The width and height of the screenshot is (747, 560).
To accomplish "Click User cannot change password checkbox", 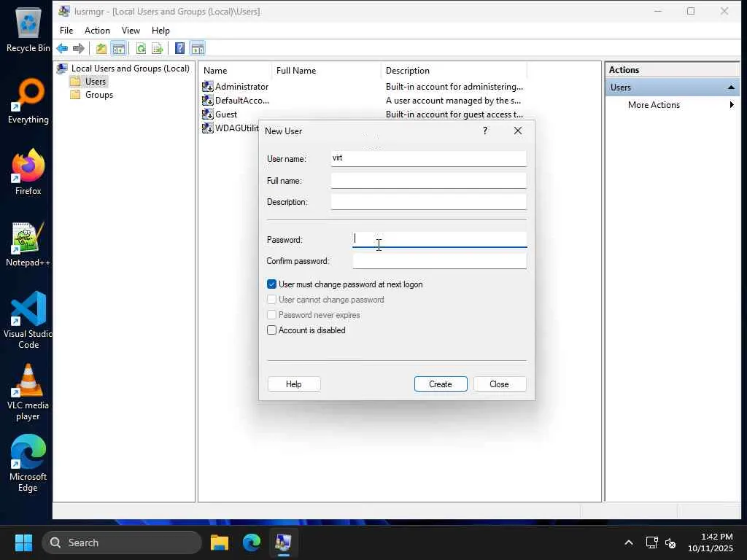I will point(271,300).
